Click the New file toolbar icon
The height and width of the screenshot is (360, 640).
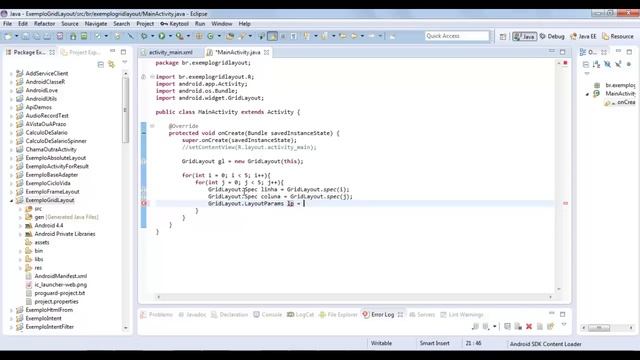(x=8, y=36)
